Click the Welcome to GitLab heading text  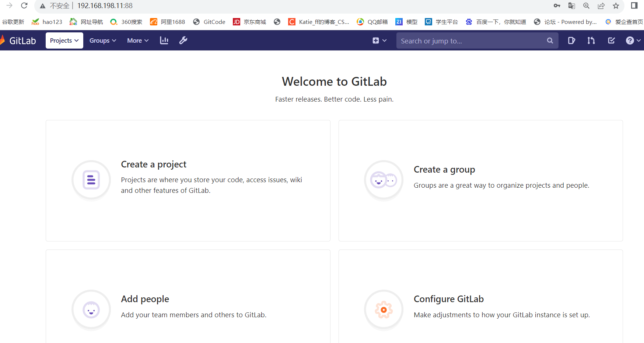click(334, 81)
